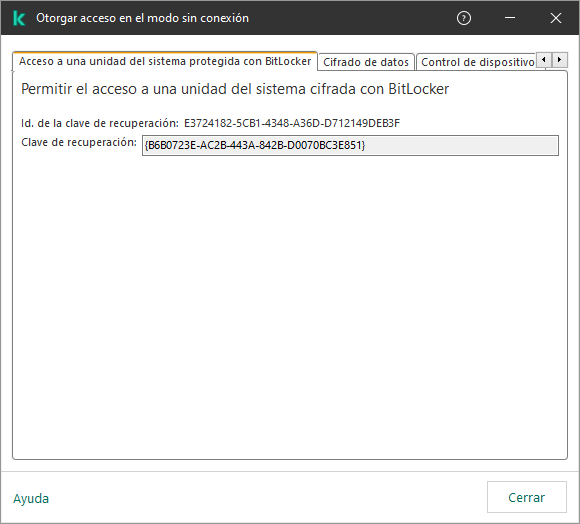Click the heading Permitir el acceso a una unidad
The width and height of the screenshot is (580, 524).
(235, 89)
